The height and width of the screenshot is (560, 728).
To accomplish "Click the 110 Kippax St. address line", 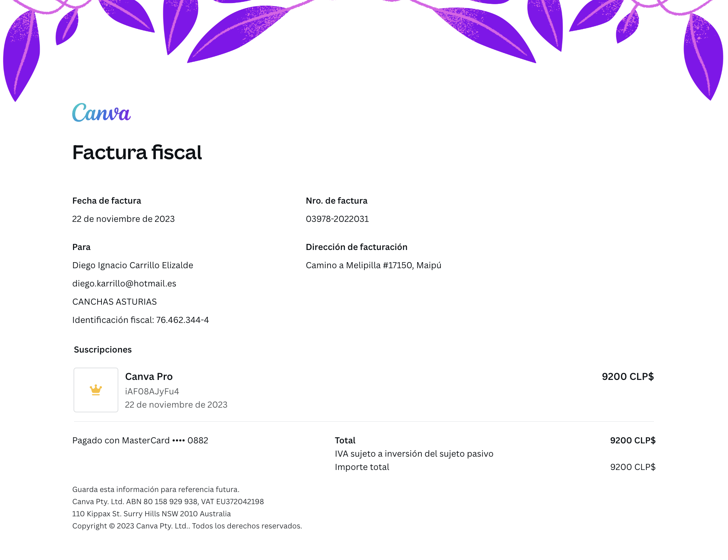I will coord(151,514).
